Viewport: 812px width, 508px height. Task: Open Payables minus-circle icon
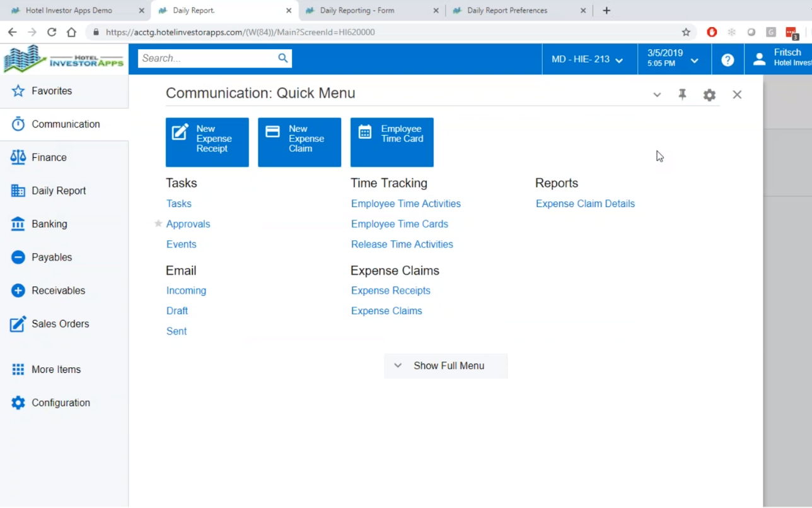click(x=18, y=257)
